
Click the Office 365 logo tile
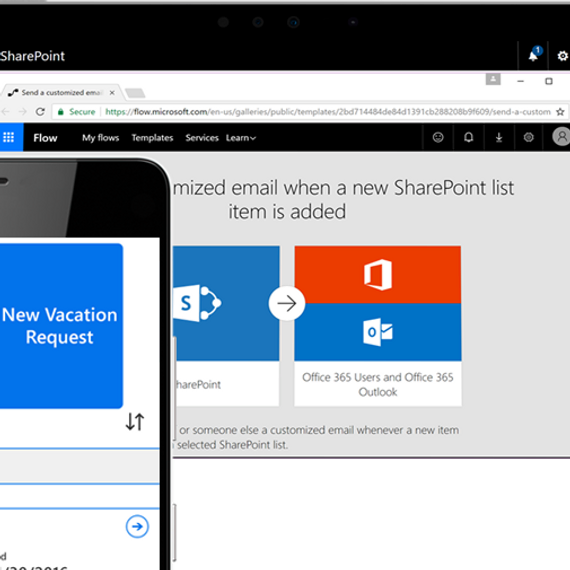coord(378,274)
